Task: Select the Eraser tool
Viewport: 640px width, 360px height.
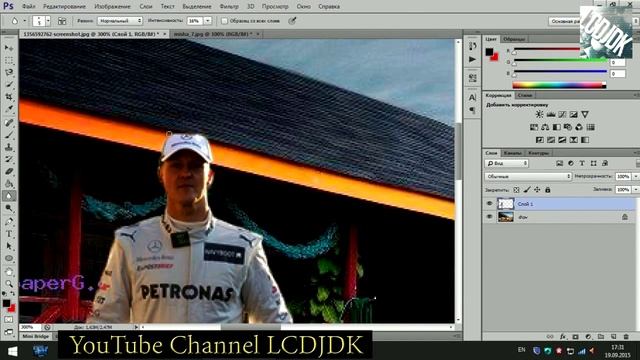Action: pyautogui.click(x=9, y=171)
